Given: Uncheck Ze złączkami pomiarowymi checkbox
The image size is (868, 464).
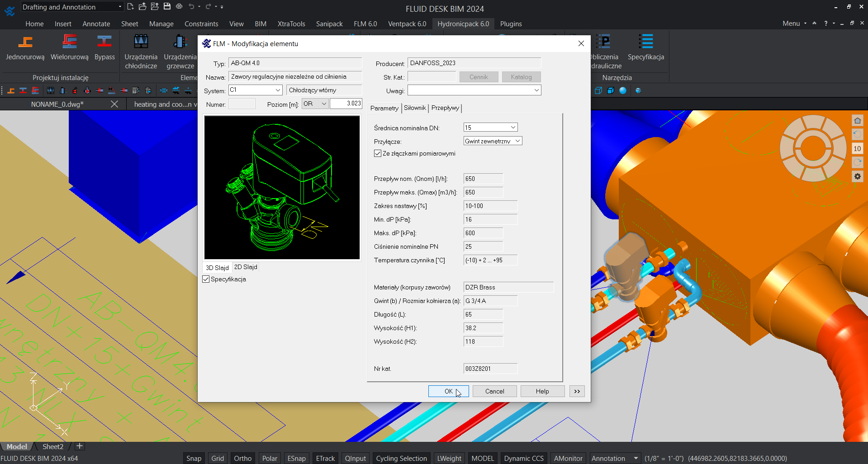Looking at the screenshot, I should click(378, 154).
